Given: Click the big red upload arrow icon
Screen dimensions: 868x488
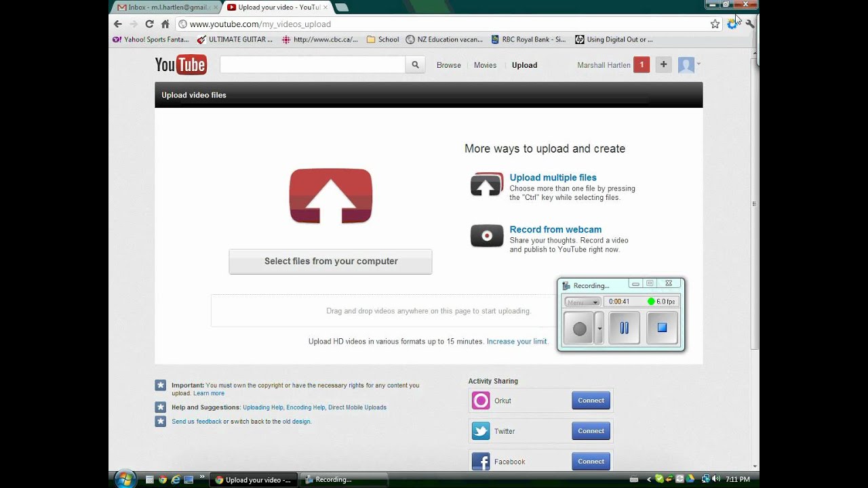Looking at the screenshot, I should point(331,197).
